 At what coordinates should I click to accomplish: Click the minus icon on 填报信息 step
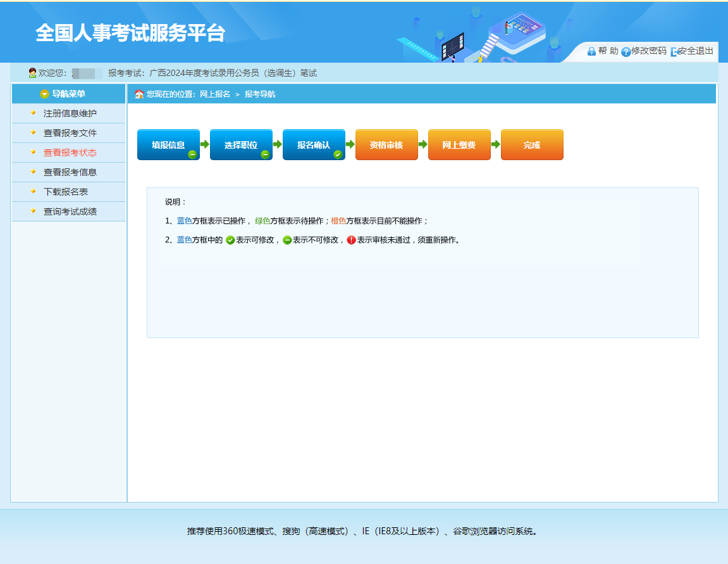click(x=192, y=154)
